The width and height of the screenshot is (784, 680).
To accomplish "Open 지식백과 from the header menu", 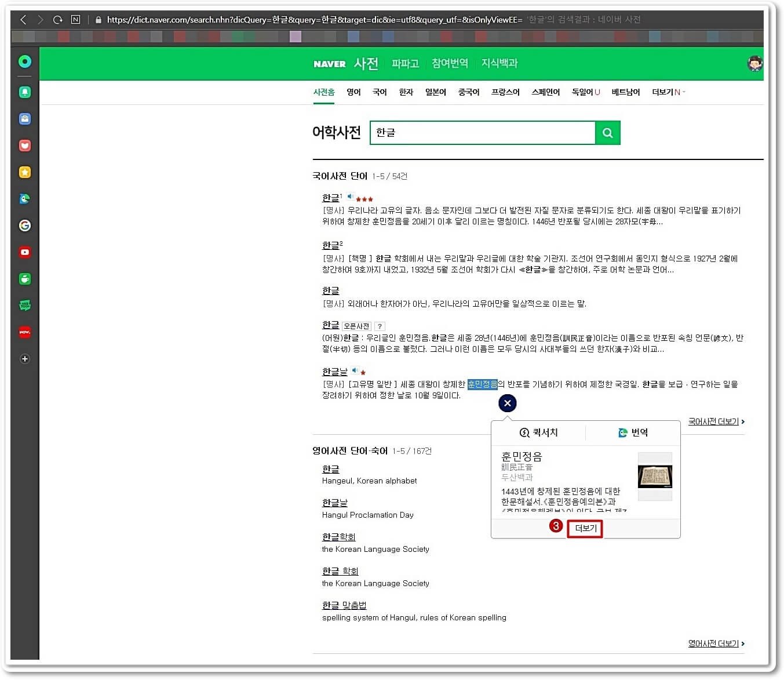I will click(x=499, y=63).
